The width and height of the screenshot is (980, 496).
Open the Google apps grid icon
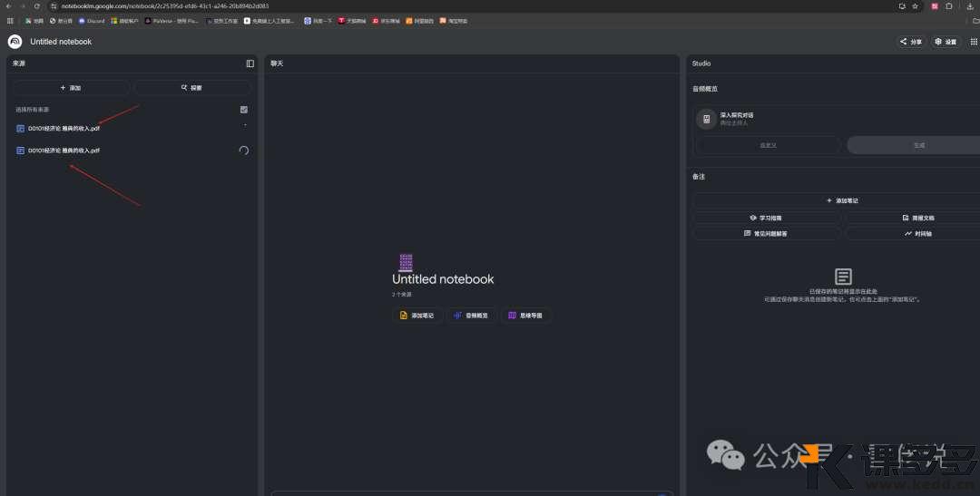point(10,20)
